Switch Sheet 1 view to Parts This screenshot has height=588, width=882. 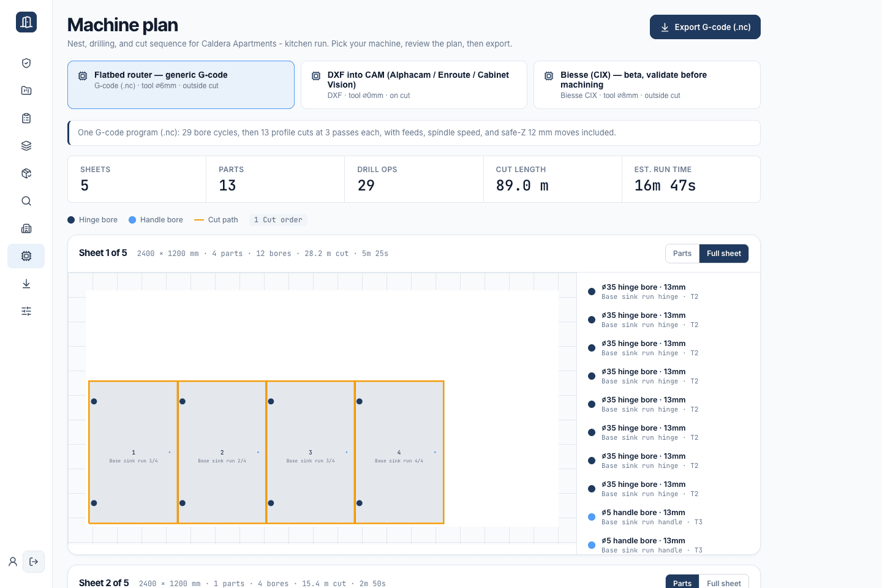pos(682,254)
